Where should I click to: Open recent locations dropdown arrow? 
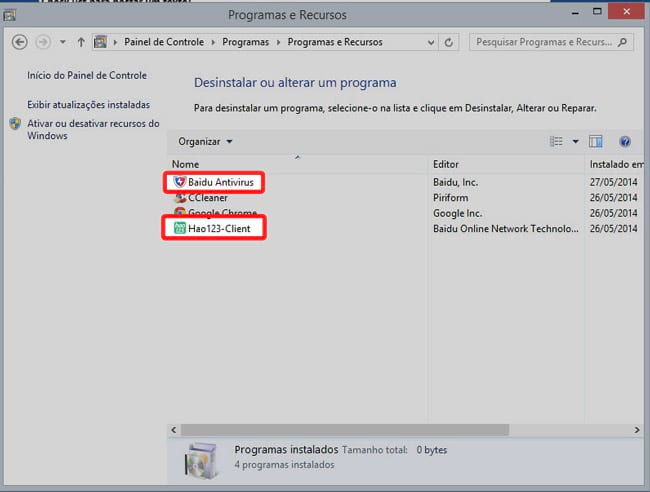tap(63, 42)
